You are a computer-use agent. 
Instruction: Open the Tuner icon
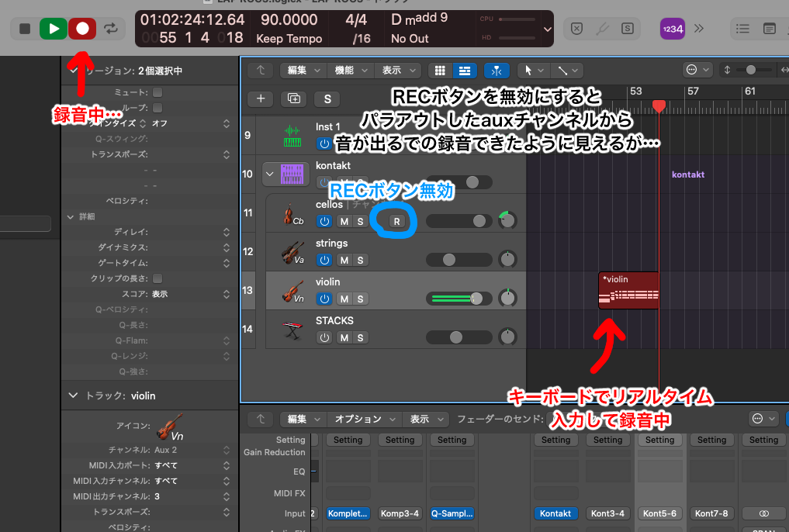pyautogui.click(x=602, y=29)
